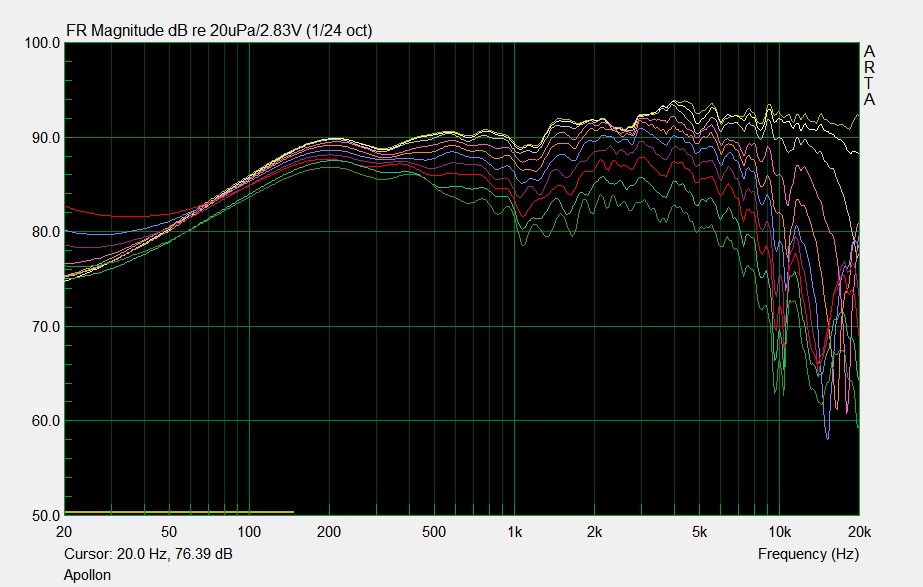Viewport: 923px width, 587px height.
Task: Click the 2k frequency axis tick label
Action: [x=595, y=531]
